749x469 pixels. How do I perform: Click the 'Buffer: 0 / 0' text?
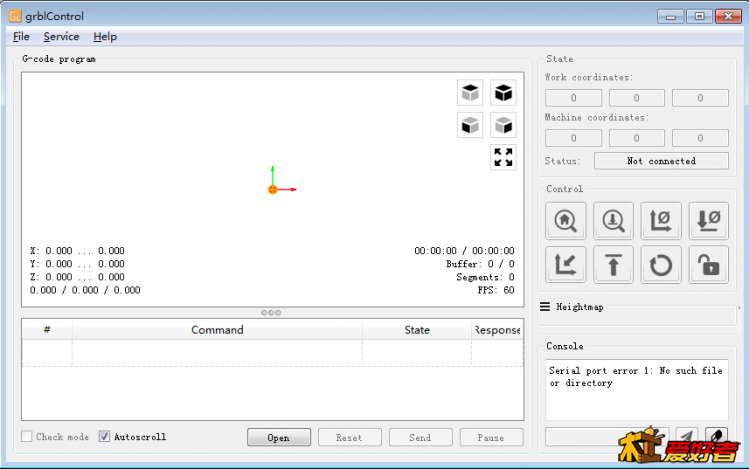coord(480,264)
